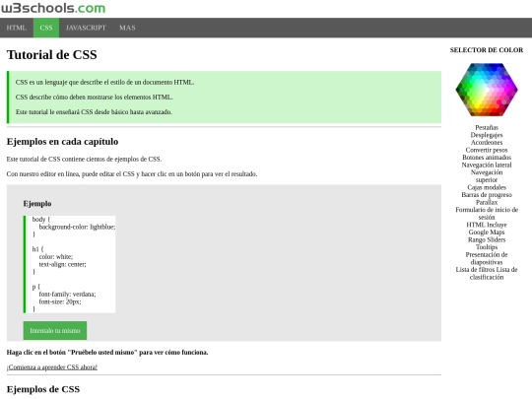Open 'Formulario de inicio de sesión' link
Screen dimensions: 532x399
[x=487, y=214]
